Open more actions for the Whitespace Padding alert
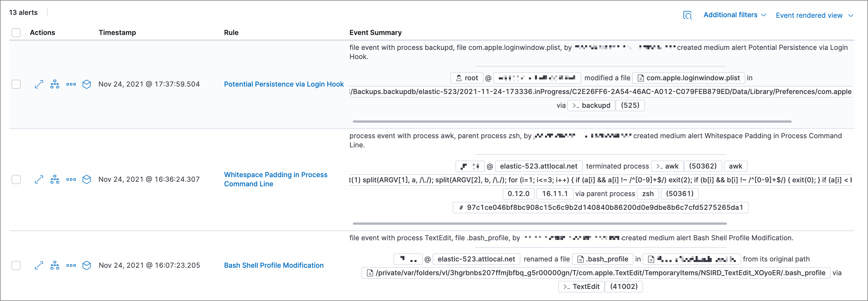The image size is (868, 301). pyautogui.click(x=71, y=179)
